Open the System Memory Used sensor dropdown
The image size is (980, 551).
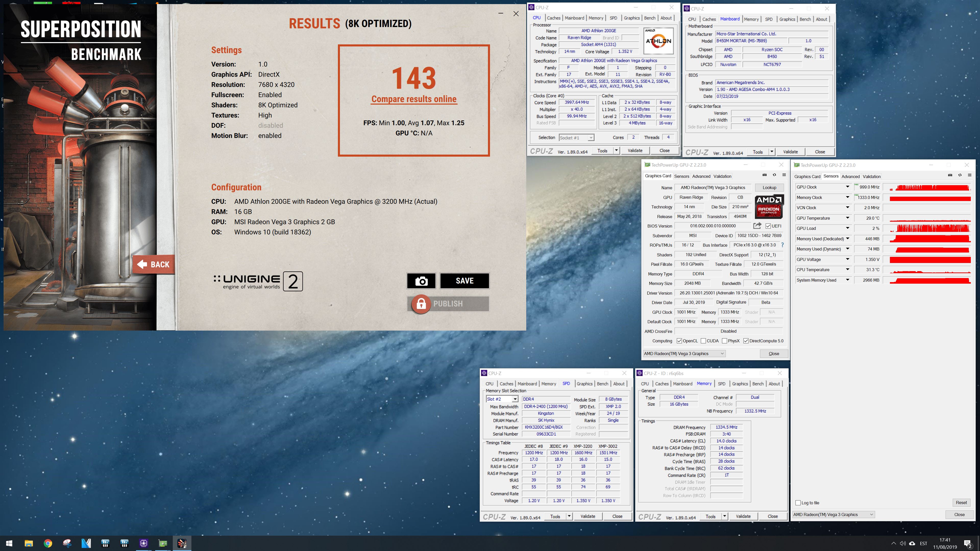[848, 280]
